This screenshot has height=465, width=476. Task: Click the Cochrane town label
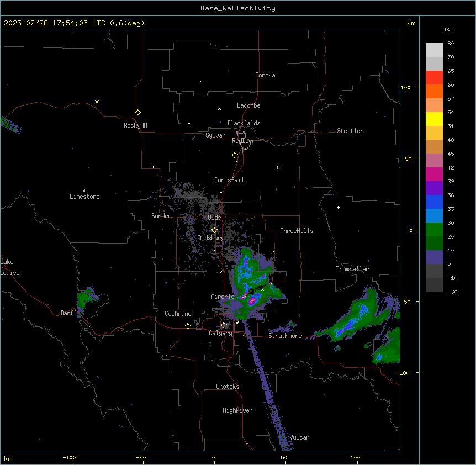pyautogui.click(x=178, y=314)
